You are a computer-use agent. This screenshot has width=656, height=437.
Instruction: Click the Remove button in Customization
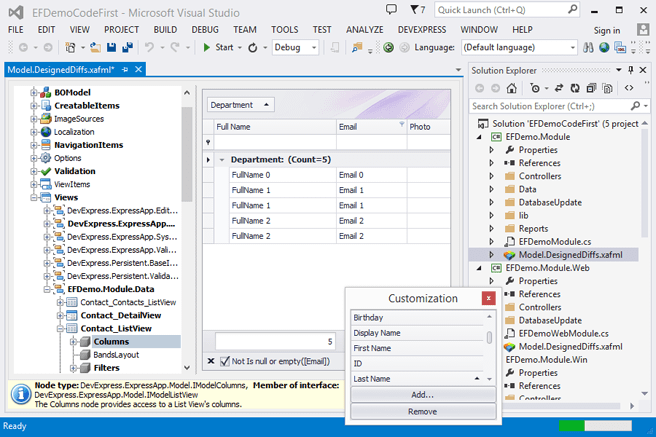click(x=422, y=411)
